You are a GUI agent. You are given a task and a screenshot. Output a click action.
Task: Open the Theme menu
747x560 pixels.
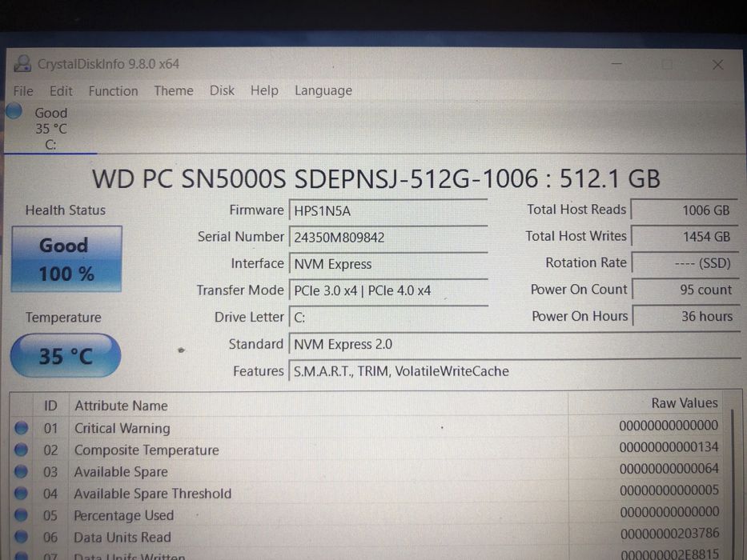[174, 90]
